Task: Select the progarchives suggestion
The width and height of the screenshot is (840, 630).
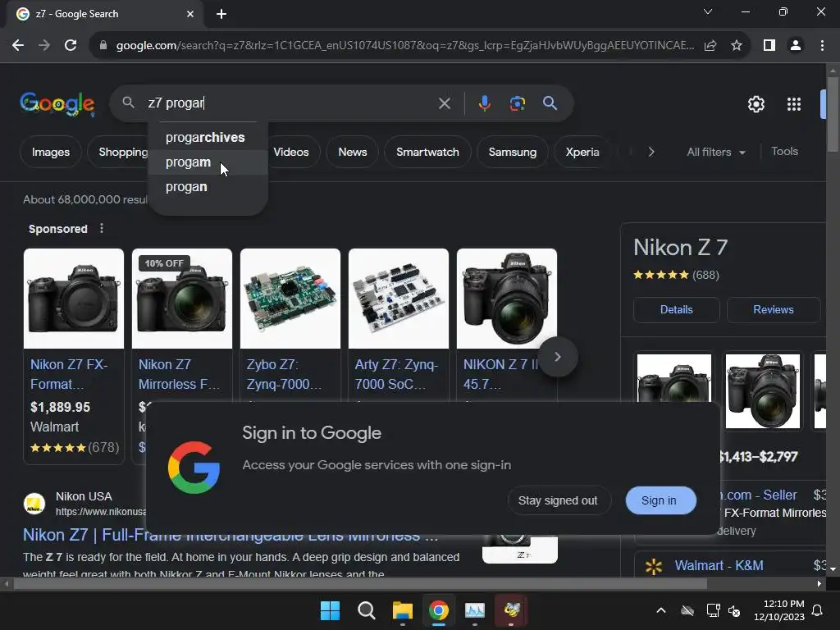Action: click(x=208, y=138)
